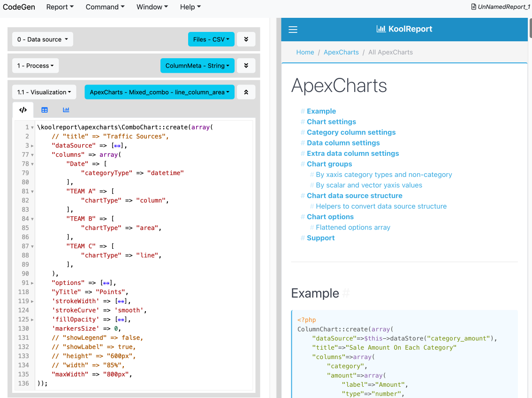Open the Report menu
The image size is (532, 398).
pos(60,7)
